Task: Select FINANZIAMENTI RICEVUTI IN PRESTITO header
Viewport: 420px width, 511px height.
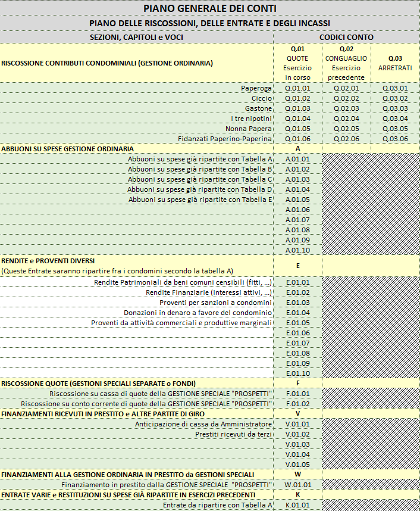Action: 136,413
